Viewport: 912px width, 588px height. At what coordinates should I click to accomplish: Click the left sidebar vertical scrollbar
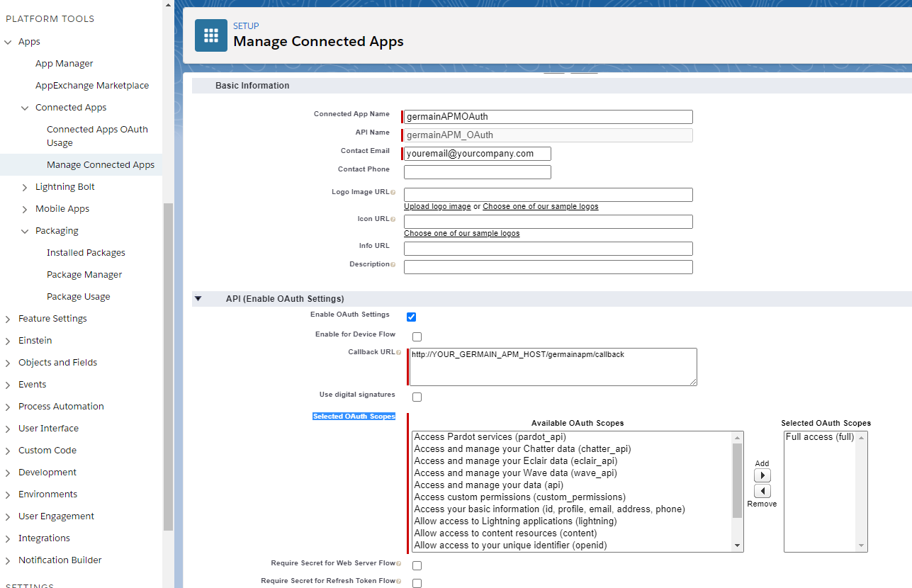(168, 365)
